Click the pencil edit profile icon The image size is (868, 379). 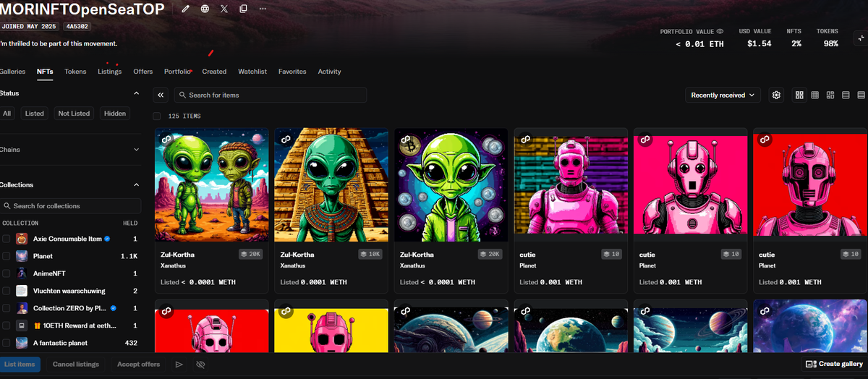click(x=186, y=9)
